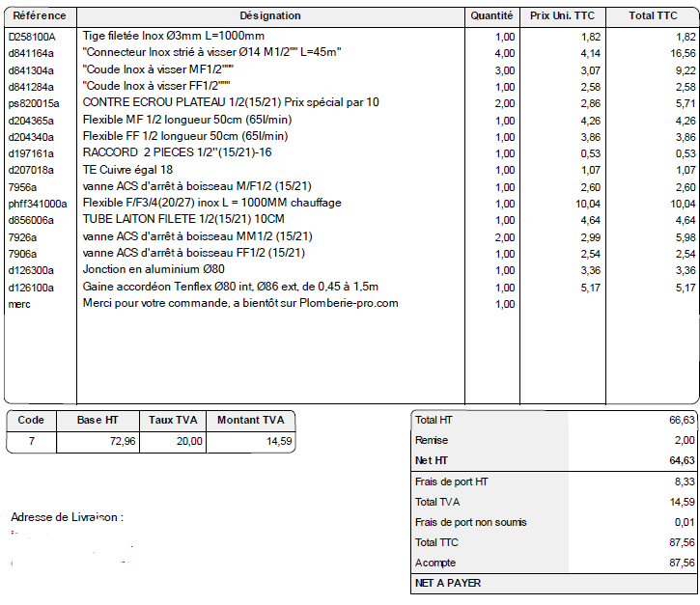The width and height of the screenshot is (700, 605).
Task: Select reference D258100A
Action: (x=32, y=37)
